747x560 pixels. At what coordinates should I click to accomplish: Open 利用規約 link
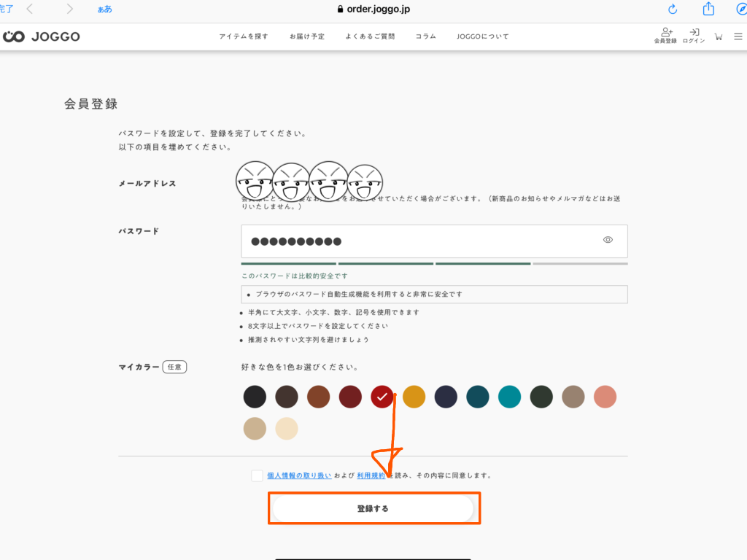pos(371,475)
